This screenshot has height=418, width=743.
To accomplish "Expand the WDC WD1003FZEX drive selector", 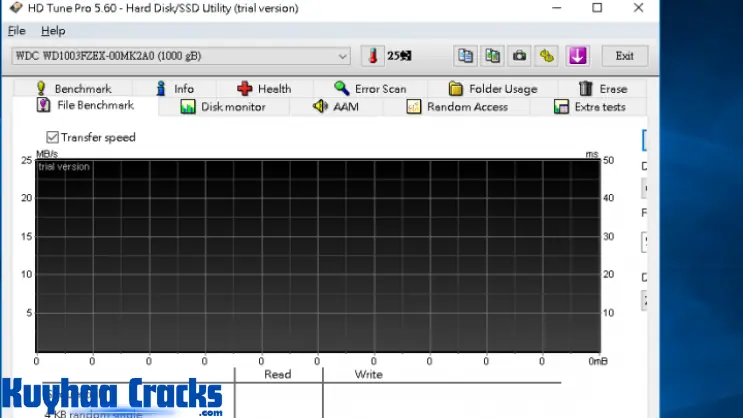I will point(342,56).
